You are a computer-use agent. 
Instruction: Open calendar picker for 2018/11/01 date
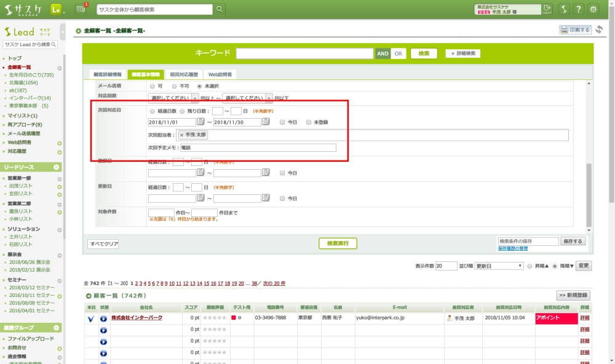(x=200, y=122)
